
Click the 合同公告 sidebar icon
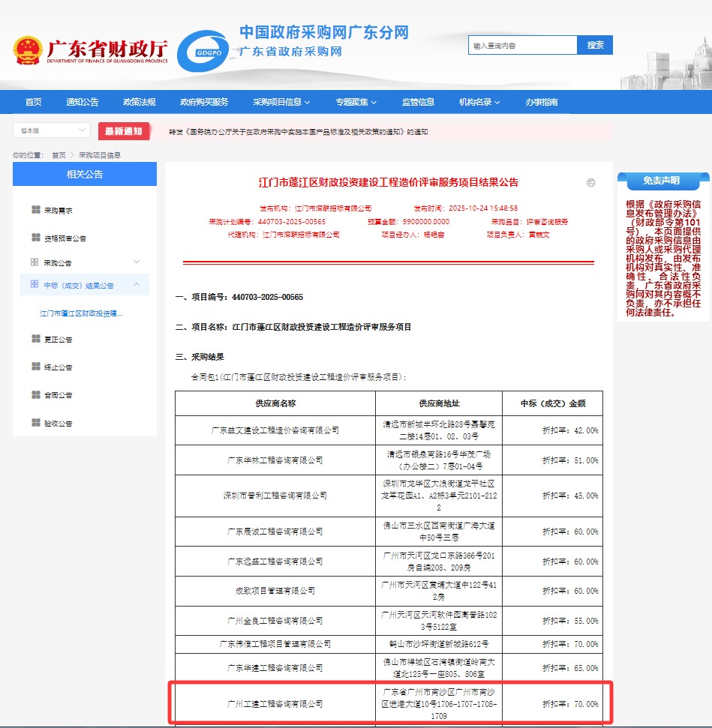click(x=35, y=394)
